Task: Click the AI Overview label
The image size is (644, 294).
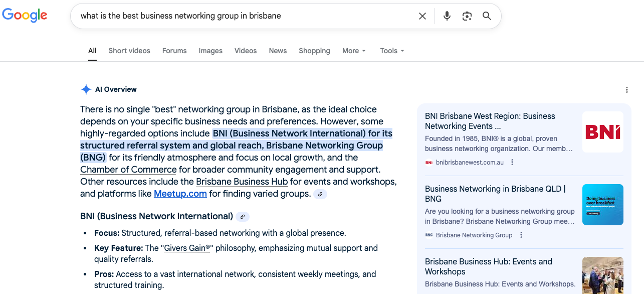Action: coord(116,89)
